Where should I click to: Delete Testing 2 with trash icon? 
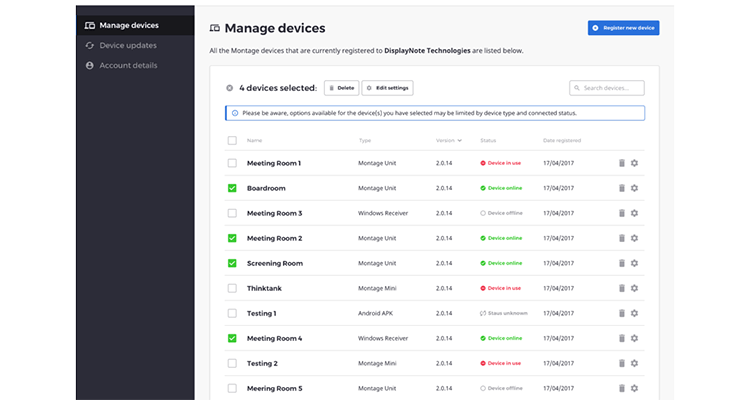pyautogui.click(x=622, y=363)
